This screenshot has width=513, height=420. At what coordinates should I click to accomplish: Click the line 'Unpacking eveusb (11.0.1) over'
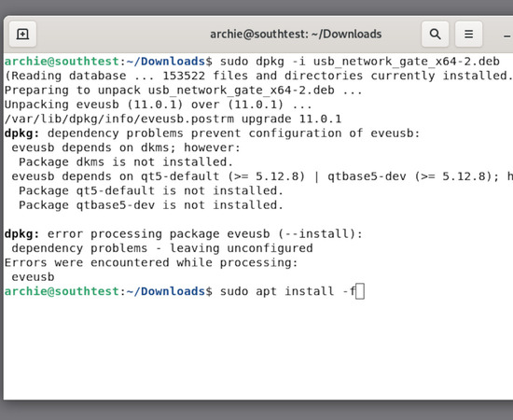[158, 105]
